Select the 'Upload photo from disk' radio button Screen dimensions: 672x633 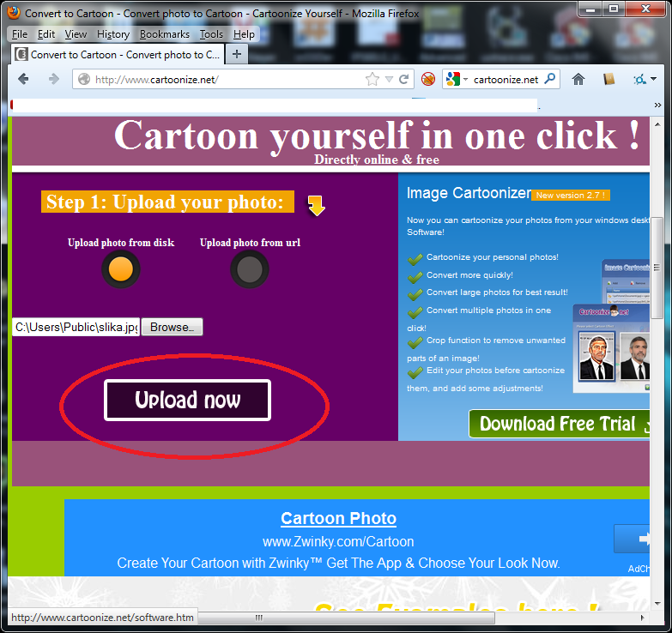pyautogui.click(x=121, y=269)
